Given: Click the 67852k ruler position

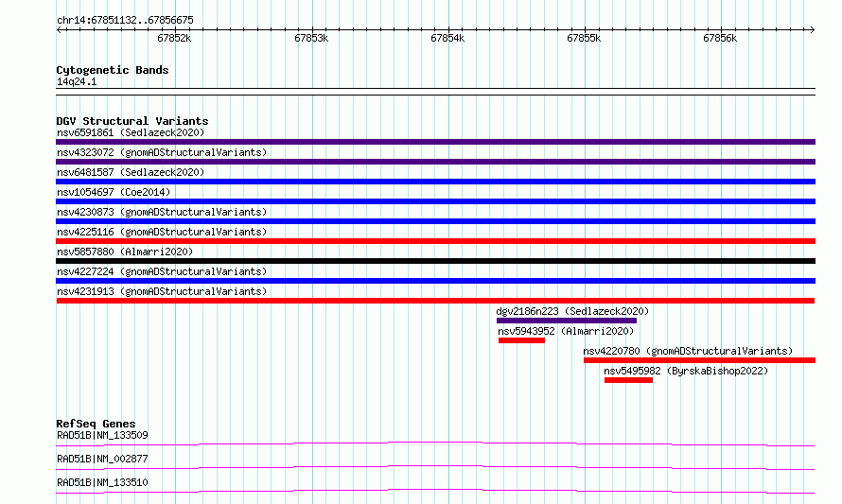Looking at the screenshot, I should pyautogui.click(x=174, y=38).
